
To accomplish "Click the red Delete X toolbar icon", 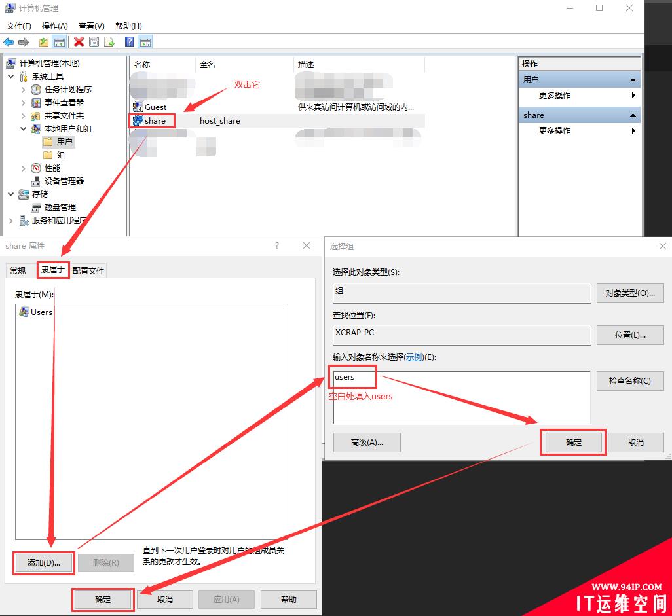I will (79, 42).
